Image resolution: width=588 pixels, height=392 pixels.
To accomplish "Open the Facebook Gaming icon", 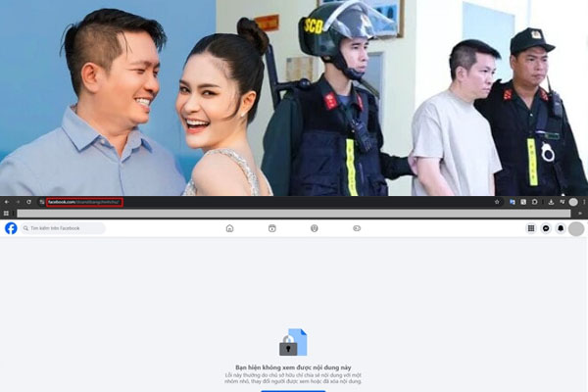I will (357, 228).
